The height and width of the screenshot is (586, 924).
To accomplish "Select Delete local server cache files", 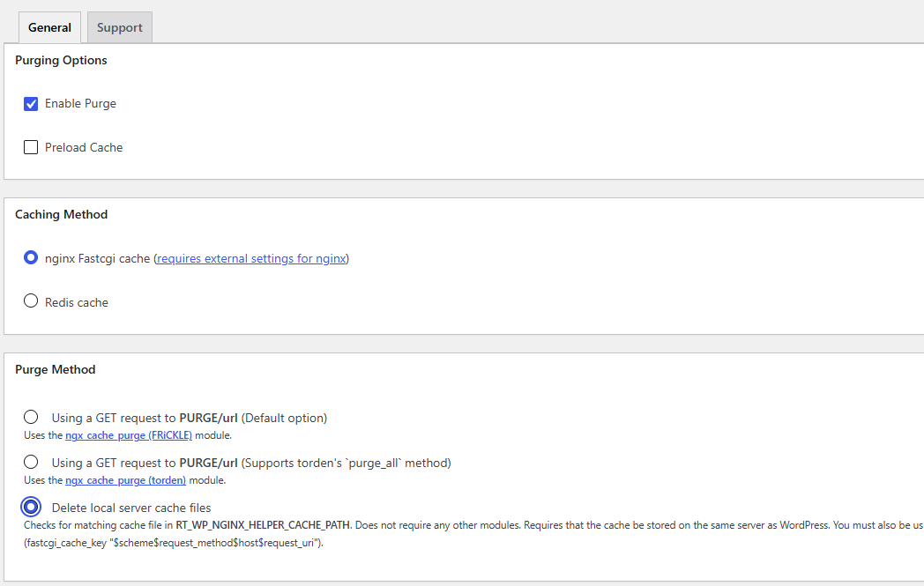I will pos(31,507).
